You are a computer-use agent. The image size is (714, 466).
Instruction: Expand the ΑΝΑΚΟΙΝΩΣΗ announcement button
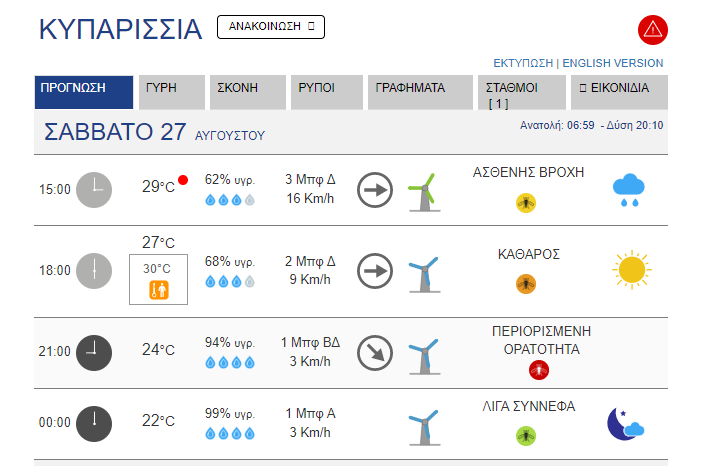tap(271, 27)
